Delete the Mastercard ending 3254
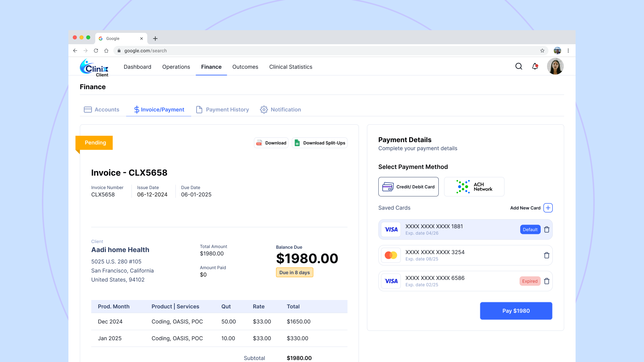The width and height of the screenshot is (644, 362). (547, 255)
